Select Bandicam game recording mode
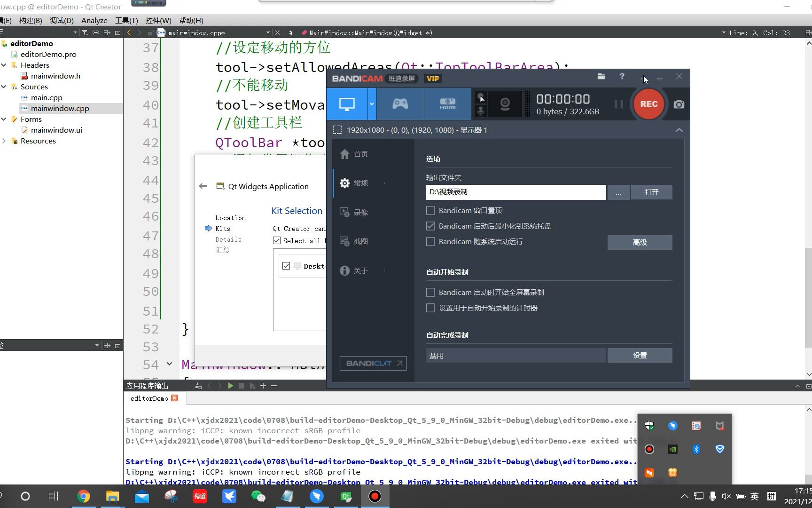This screenshot has width=812, height=508. (x=400, y=104)
